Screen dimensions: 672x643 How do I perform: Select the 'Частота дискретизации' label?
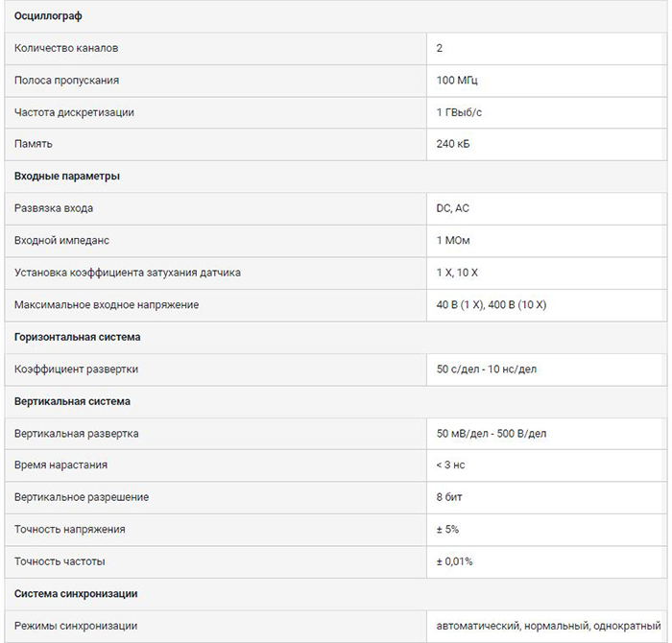coord(74,112)
